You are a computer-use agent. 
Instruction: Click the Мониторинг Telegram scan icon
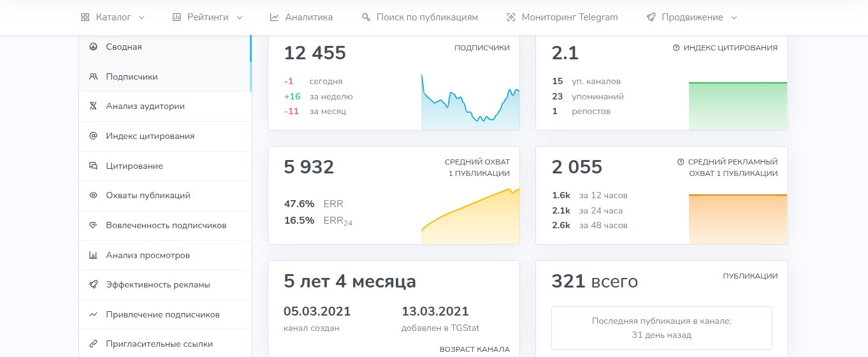[x=510, y=17]
